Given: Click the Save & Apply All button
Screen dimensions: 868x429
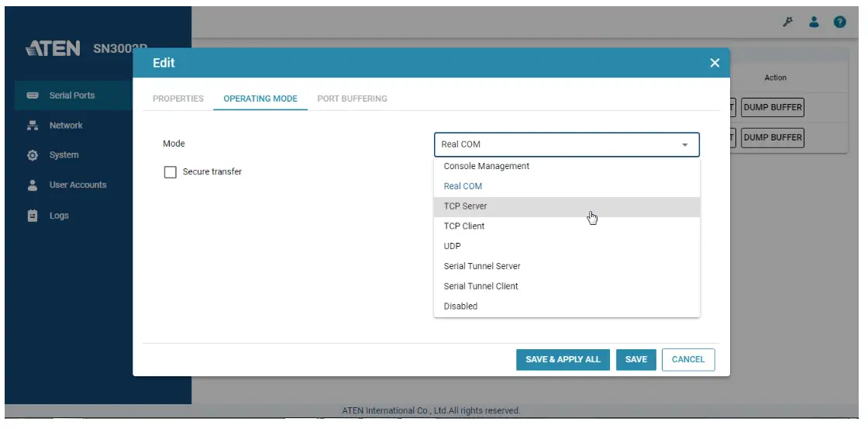Looking at the screenshot, I should 563,360.
